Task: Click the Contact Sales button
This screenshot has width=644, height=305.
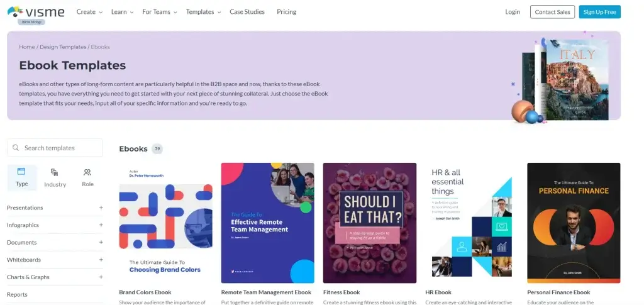Action: pos(552,12)
